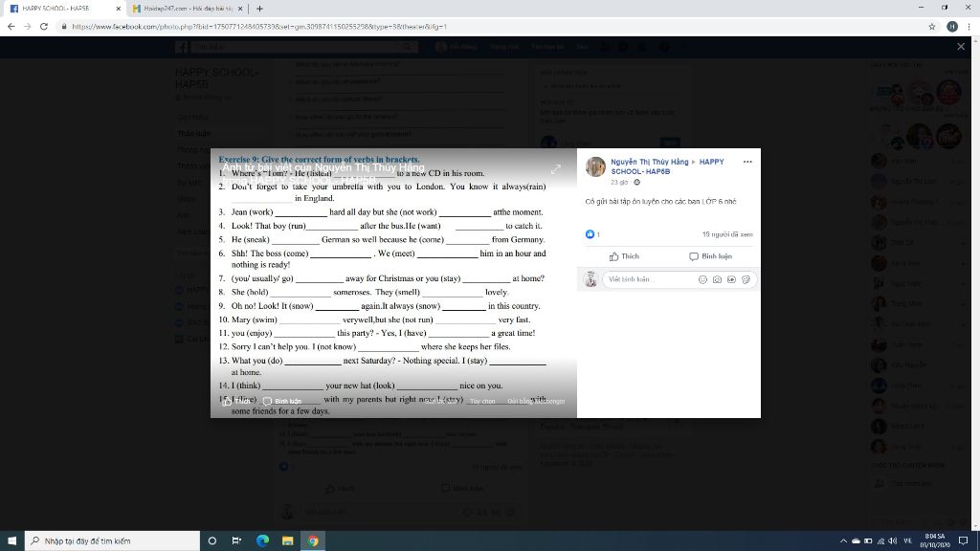Open Tùy chọn on the photo overlay
The image size is (980, 551).
(x=482, y=401)
